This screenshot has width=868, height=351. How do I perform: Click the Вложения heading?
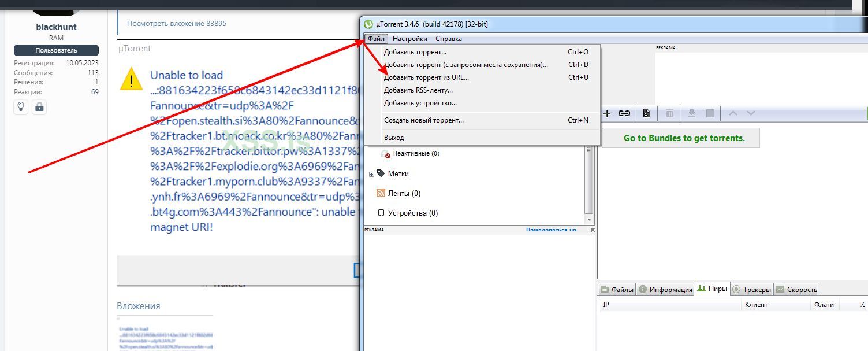[x=138, y=306]
